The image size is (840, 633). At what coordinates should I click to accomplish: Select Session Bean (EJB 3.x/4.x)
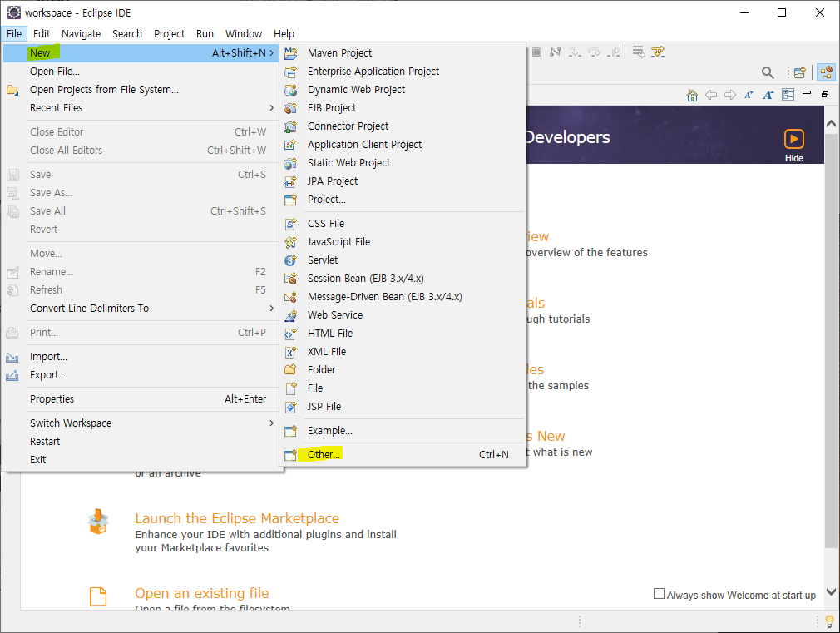coord(403,278)
